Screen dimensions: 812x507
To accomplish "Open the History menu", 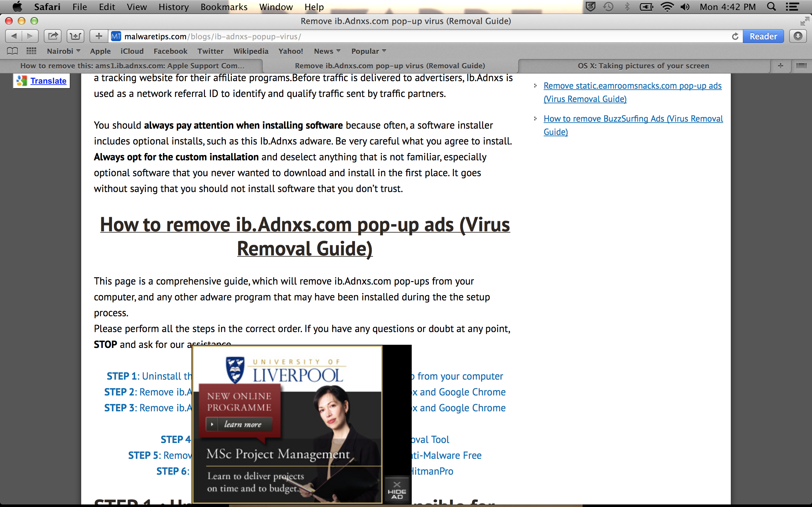I will 174,7.
